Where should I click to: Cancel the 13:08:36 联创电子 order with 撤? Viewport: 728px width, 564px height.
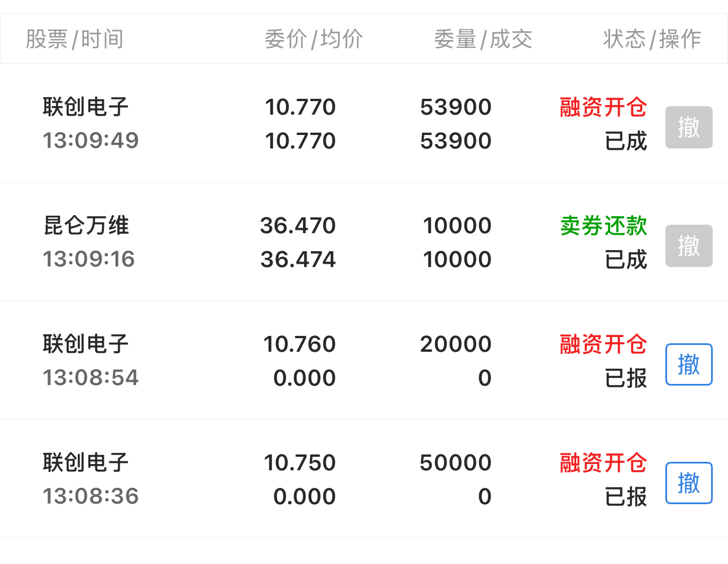click(x=688, y=483)
